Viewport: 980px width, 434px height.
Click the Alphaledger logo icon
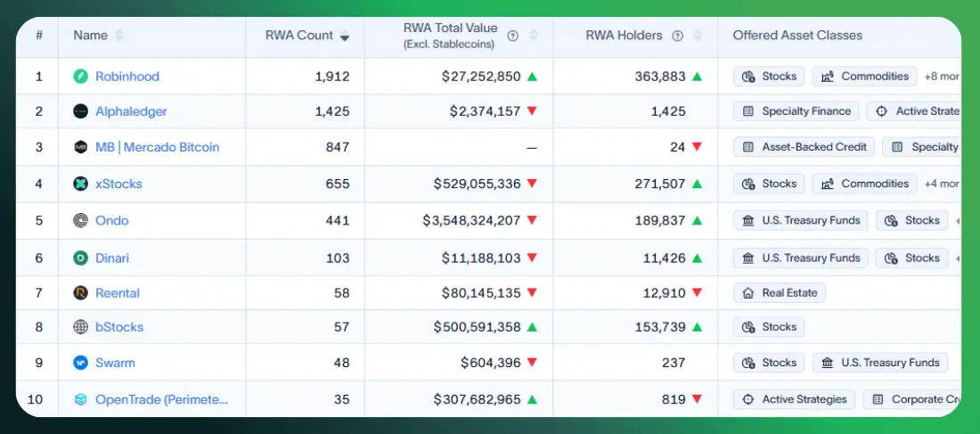pos(80,111)
